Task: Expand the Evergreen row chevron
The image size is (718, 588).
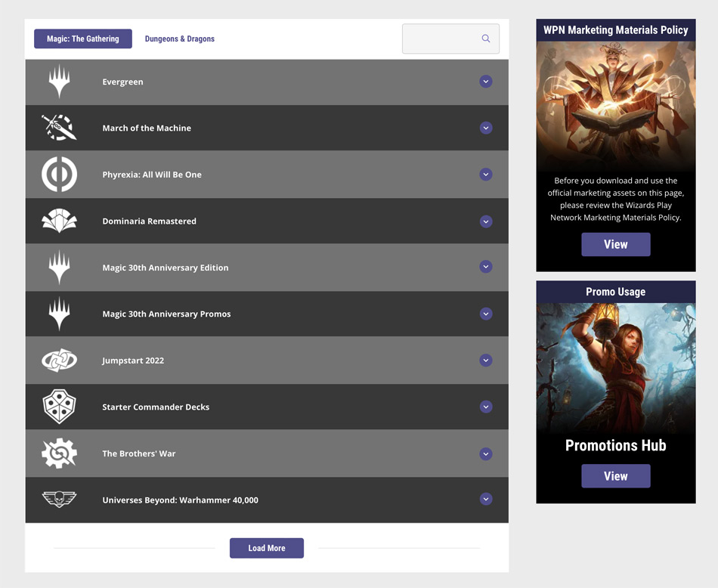Action: 486,82
